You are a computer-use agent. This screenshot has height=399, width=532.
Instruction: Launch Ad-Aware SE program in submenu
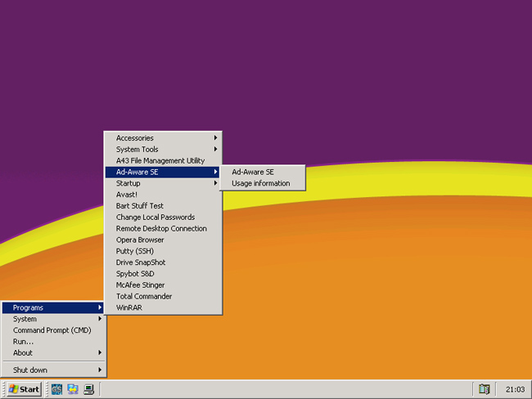[263, 172]
